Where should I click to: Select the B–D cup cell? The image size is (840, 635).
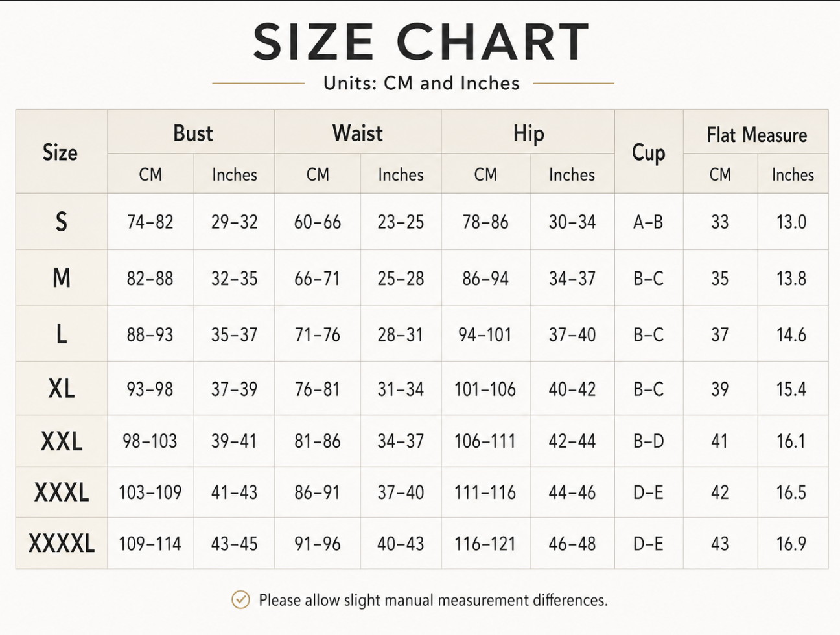click(x=648, y=441)
